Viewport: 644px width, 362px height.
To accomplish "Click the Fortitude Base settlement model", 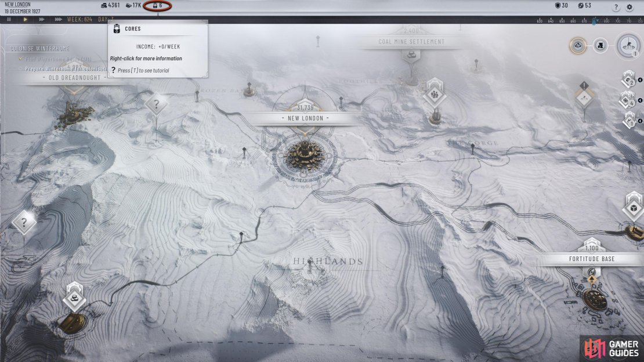I will coord(595,301).
